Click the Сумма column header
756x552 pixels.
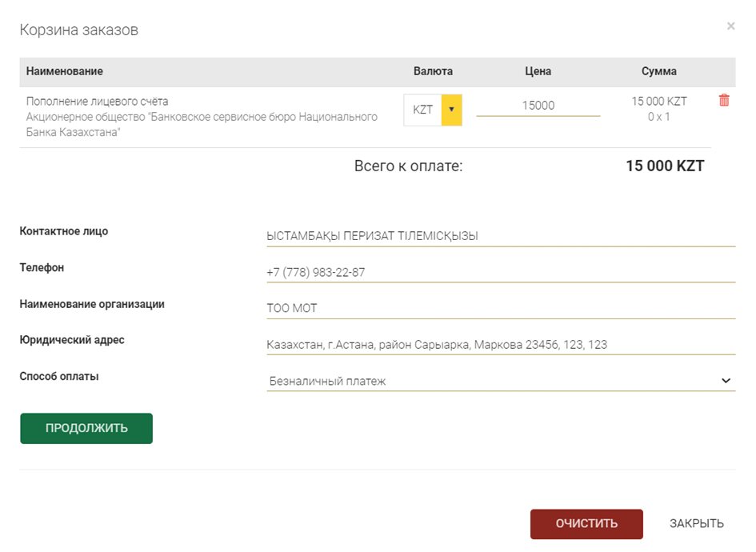click(658, 72)
